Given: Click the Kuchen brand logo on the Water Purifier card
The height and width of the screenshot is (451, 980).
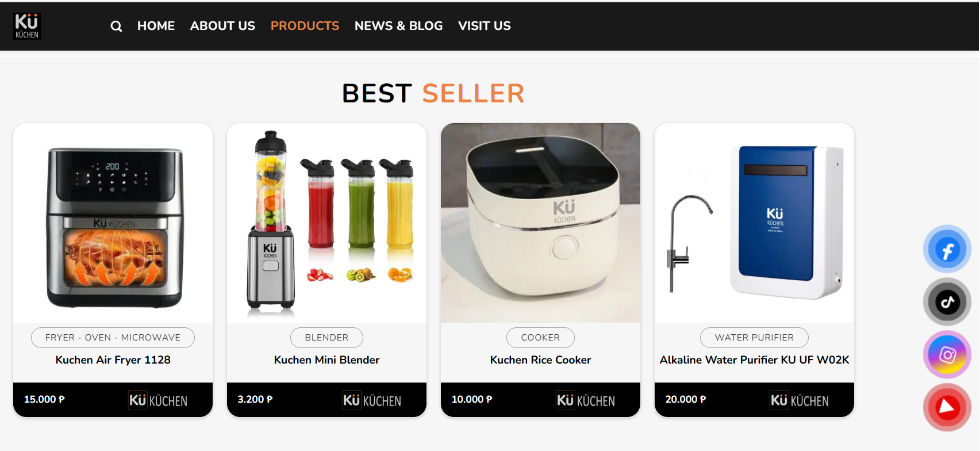Looking at the screenshot, I should (800, 400).
